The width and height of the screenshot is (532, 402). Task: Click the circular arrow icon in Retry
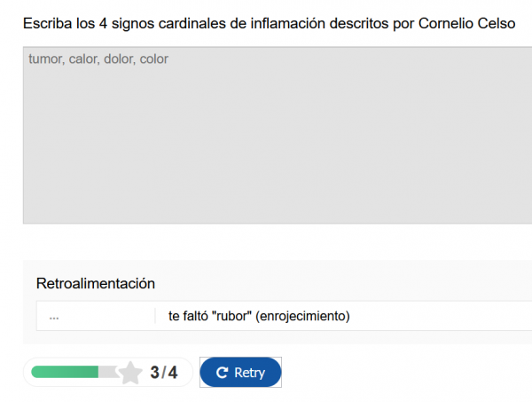pos(223,373)
